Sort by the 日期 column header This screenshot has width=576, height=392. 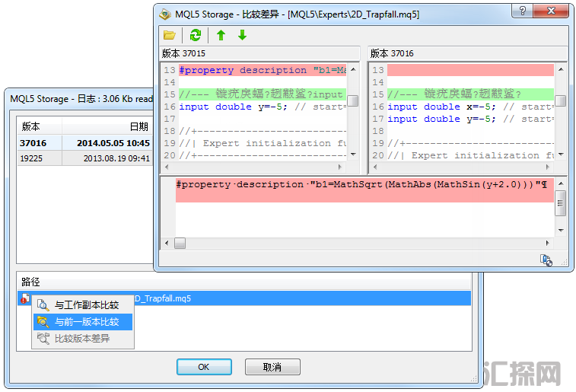[138, 126]
